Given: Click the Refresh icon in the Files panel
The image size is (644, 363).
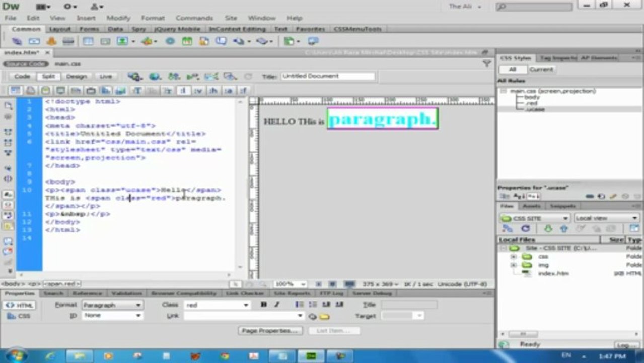Looking at the screenshot, I should (x=525, y=229).
